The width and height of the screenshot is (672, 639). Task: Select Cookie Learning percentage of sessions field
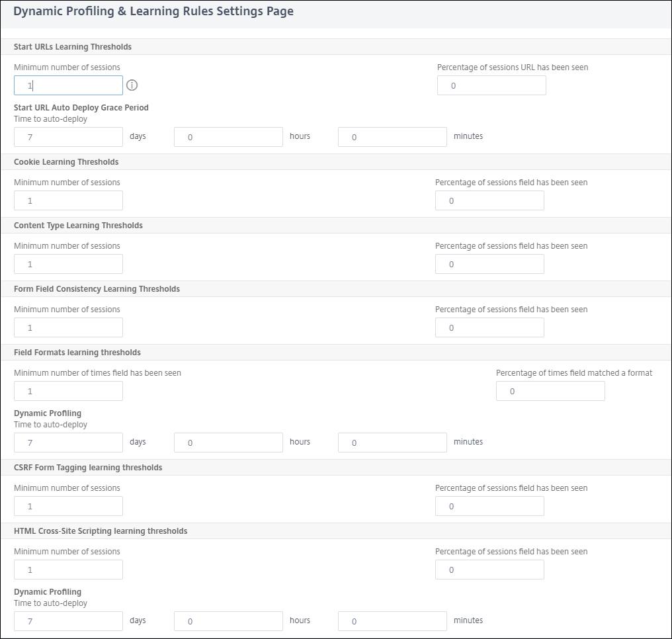pos(489,200)
